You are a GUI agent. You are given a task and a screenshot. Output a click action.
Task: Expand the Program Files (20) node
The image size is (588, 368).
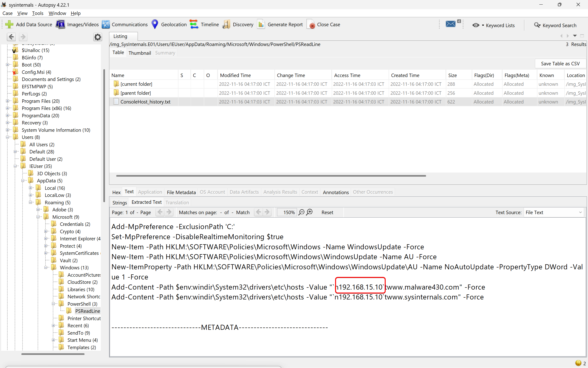pyautogui.click(x=8, y=101)
